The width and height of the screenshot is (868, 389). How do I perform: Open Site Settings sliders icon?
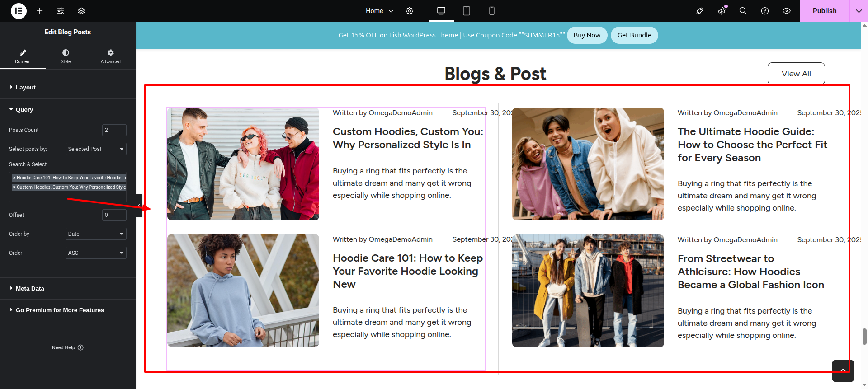[x=61, y=11]
